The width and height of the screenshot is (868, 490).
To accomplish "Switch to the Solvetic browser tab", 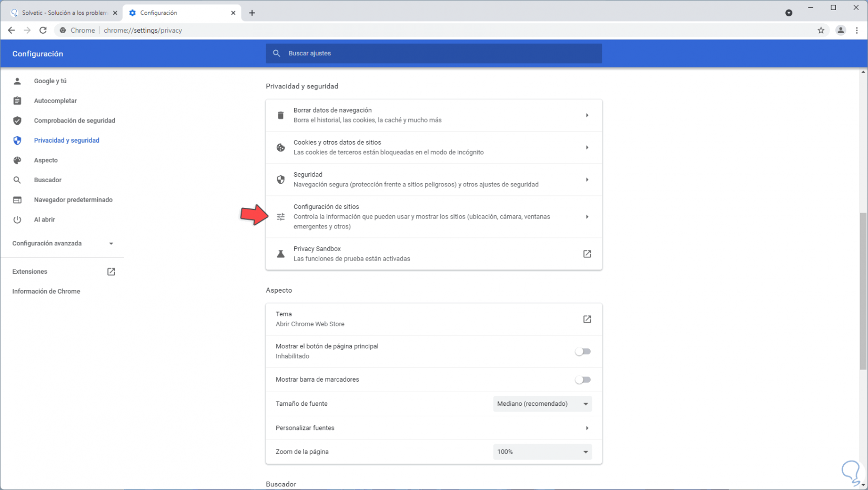I will coord(63,13).
